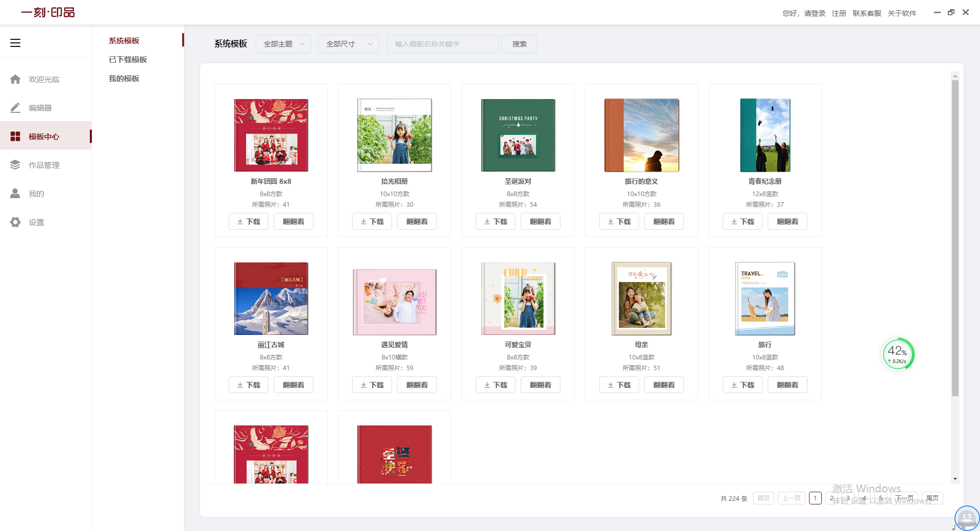Click the 42% speed indicator widget
This screenshot has height=531, width=980.
(x=898, y=354)
